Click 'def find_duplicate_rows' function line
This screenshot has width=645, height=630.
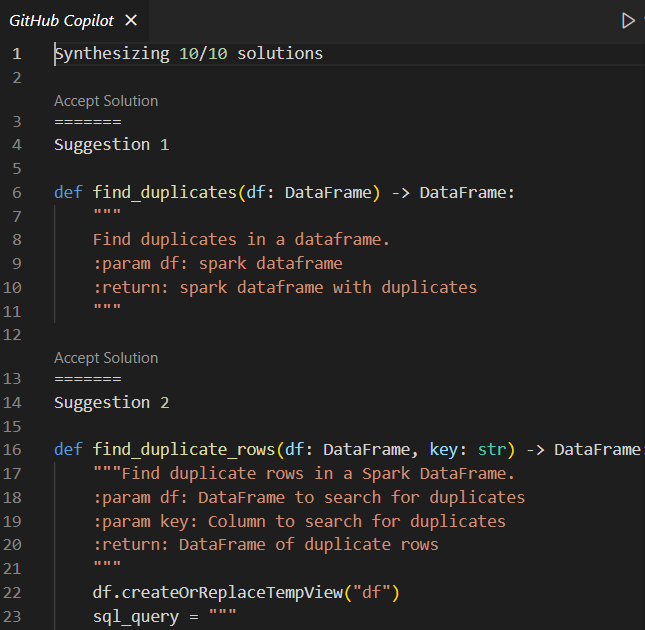[348, 449]
